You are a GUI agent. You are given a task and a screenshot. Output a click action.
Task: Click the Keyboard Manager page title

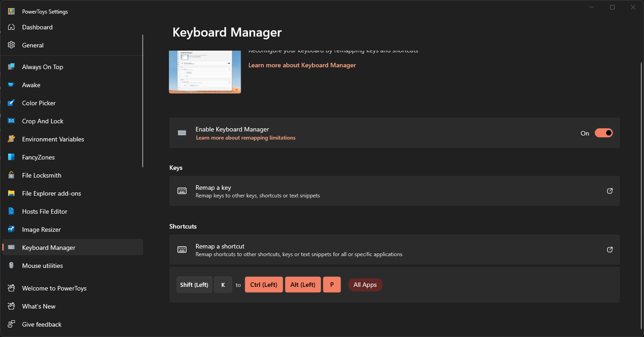click(x=227, y=33)
